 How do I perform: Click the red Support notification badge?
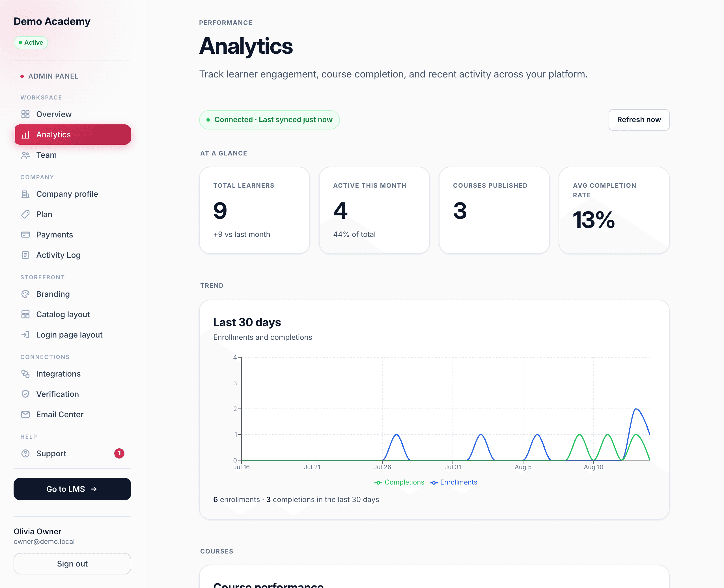[x=119, y=453]
